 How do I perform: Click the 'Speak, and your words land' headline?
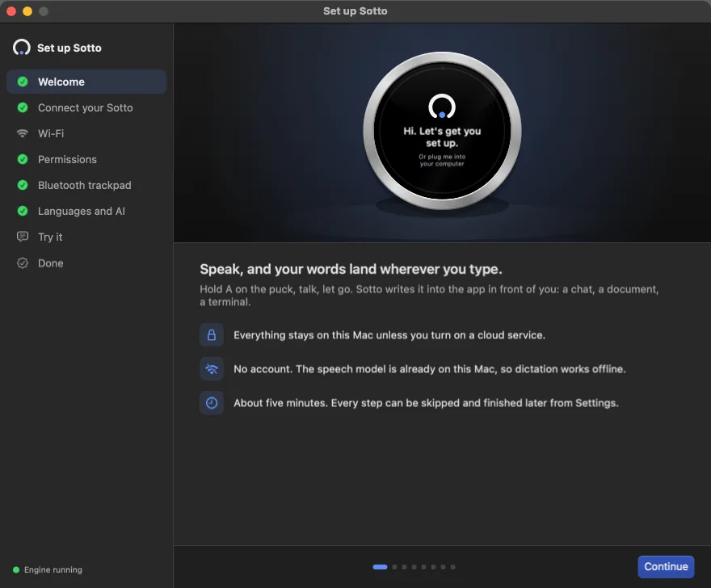[351, 269]
